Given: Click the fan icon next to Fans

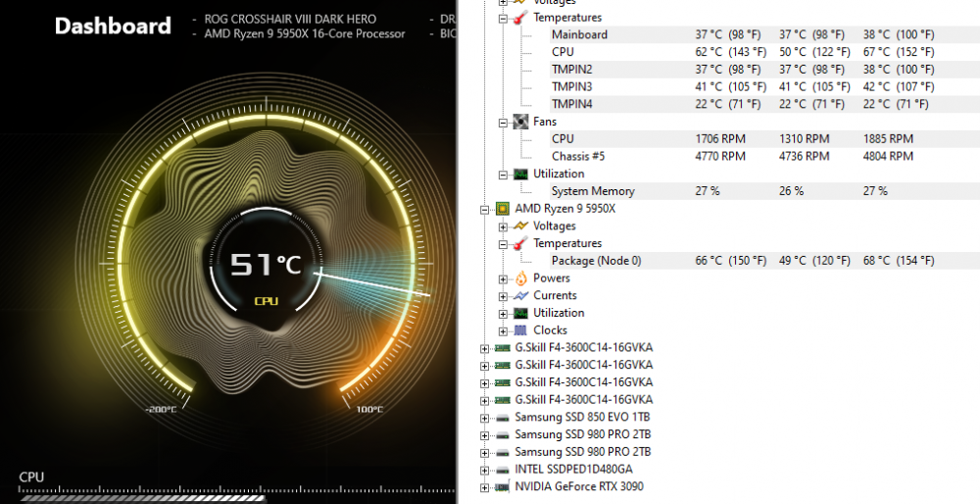Looking at the screenshot, I should point(520,122).
